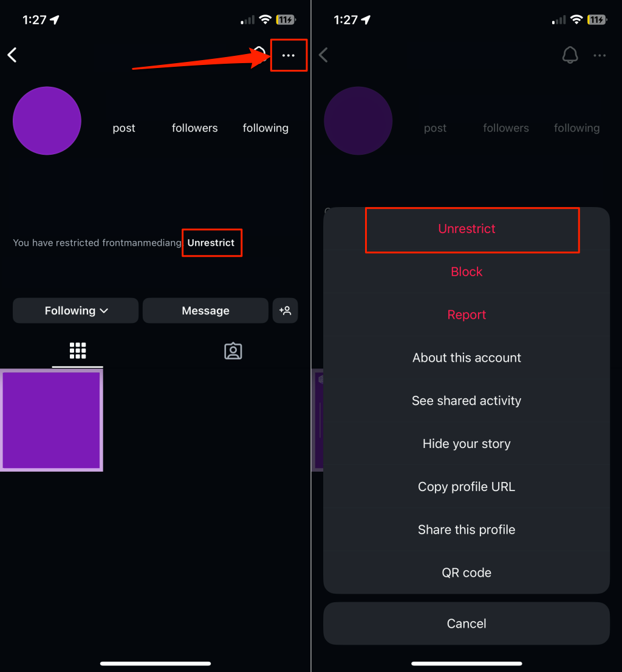Tap the dimmed back arrow on right screen

323,55
